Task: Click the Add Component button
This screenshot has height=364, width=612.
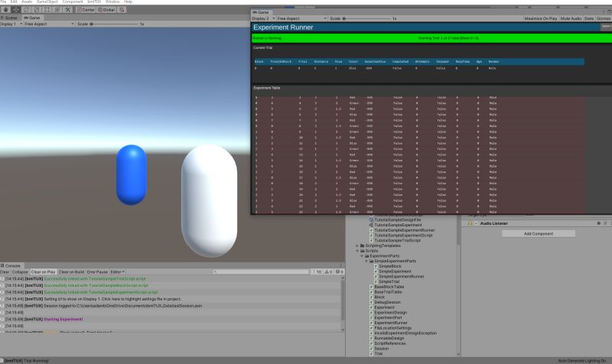Action: click(539, 234)
